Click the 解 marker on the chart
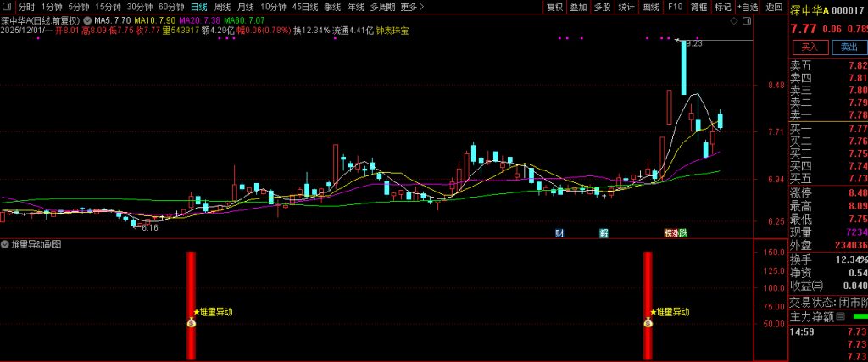This screenshot has height=362, width=868. [x=604, y=233]
